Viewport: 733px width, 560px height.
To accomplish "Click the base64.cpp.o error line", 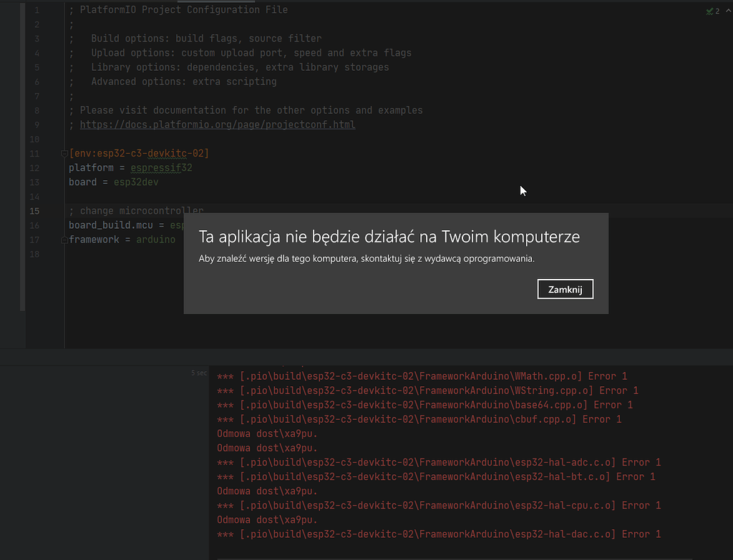I will (424, 405).
